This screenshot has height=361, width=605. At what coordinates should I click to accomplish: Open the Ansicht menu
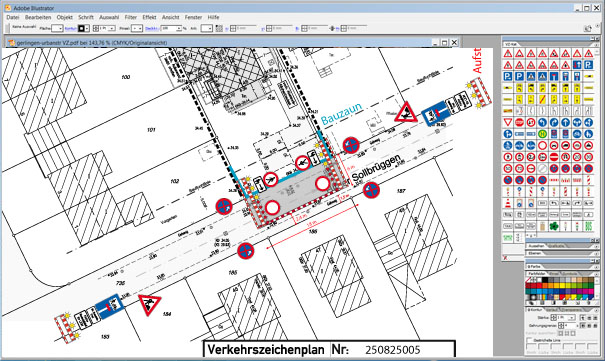pos(171,17)
